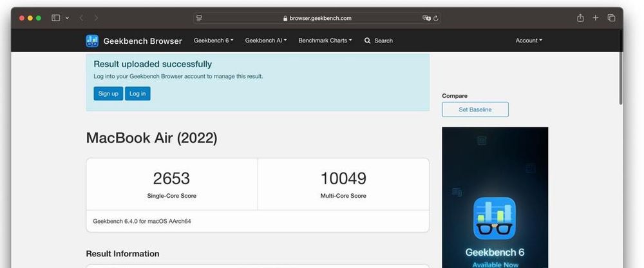Click the single-core score 2653
The width and height of the screenshot is (644, 268).
(x=172, y=178)
